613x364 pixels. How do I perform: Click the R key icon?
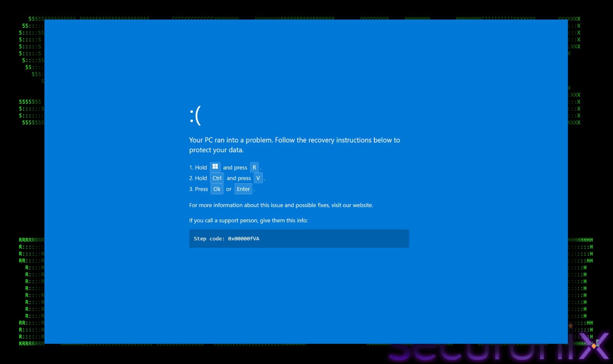[254, 167]
